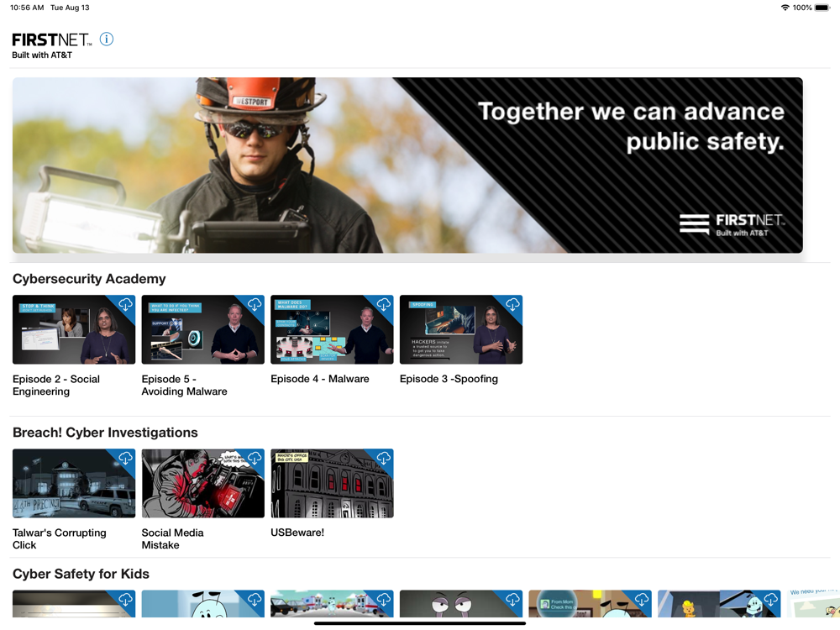The width and height of the screenshot is (840, 630).
Task: Tap the Cybersecurity Academy section heading
Action: pos(89,279)
